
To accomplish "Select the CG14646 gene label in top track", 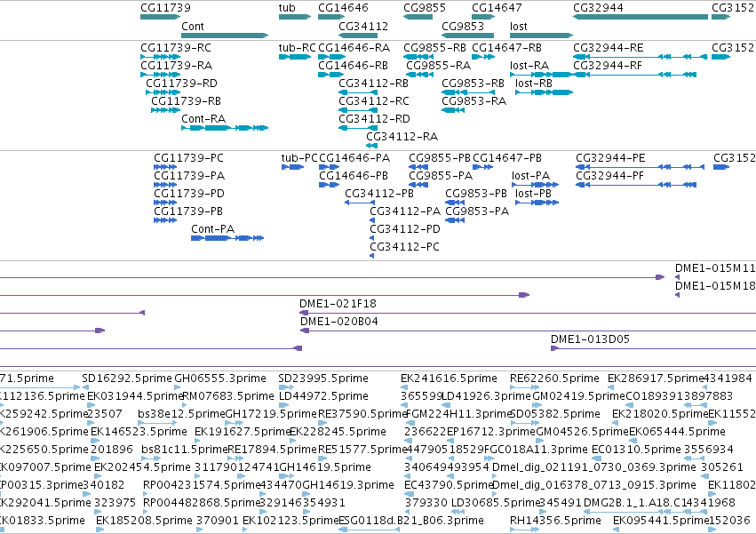I will coord(343,8).
